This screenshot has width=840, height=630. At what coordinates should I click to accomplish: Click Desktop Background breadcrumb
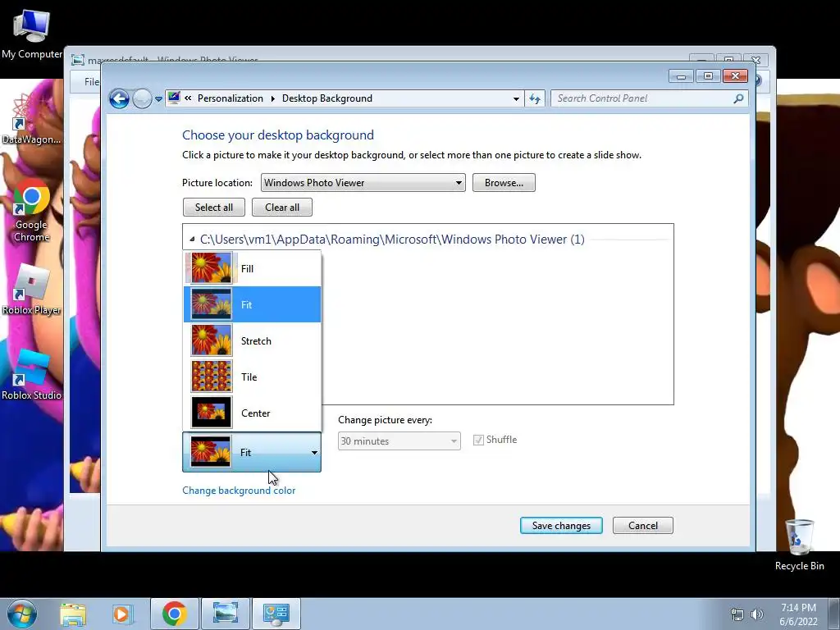click(x=326, y=98)
